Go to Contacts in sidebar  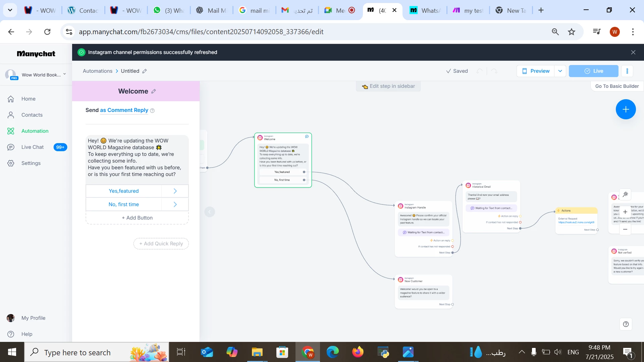(32, 115)
